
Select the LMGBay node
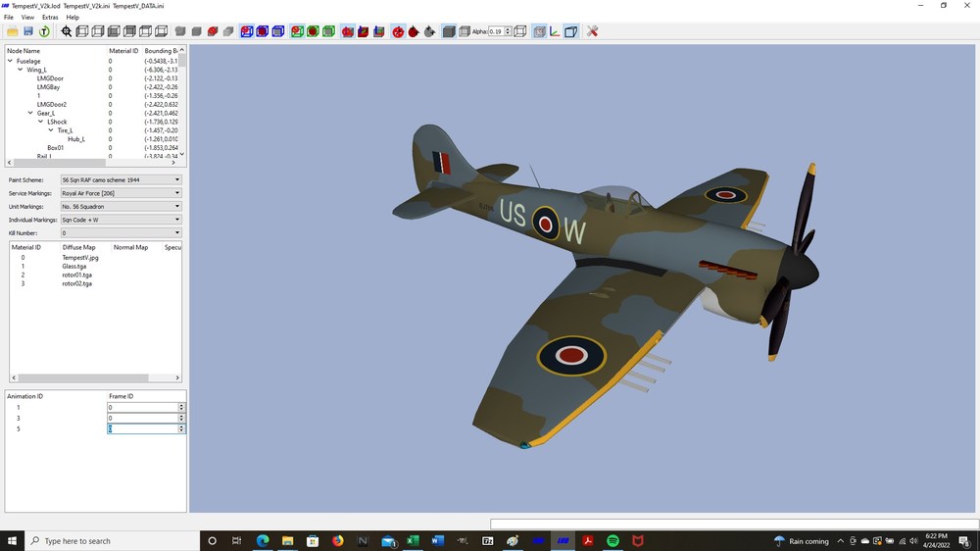pyautogui.click(x=48, y=87)
